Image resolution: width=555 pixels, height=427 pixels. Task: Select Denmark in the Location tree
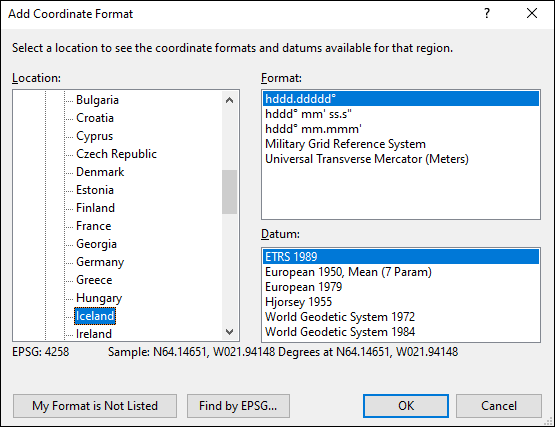(100, 172)
